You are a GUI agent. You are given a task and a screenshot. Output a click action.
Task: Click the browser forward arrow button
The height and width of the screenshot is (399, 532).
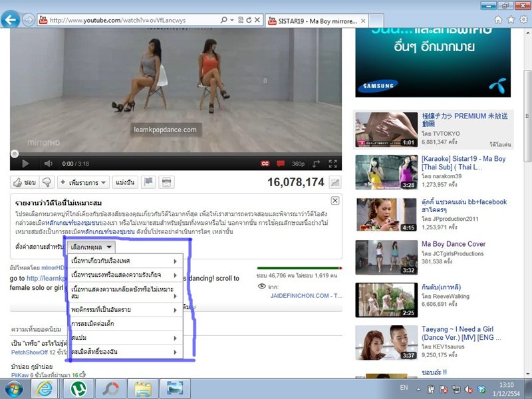click(29, 20)
